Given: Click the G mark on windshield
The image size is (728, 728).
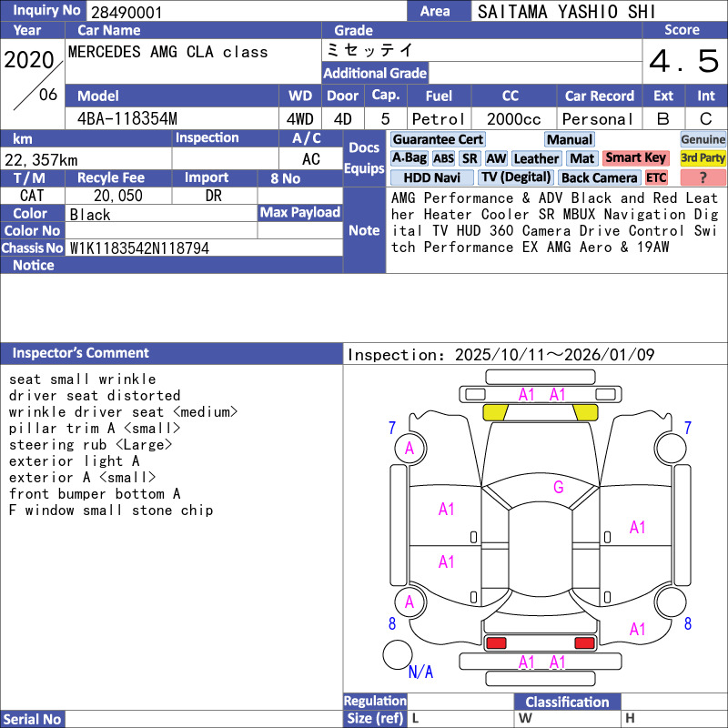Looking at the screenshot, I should [x=558, y=488].
